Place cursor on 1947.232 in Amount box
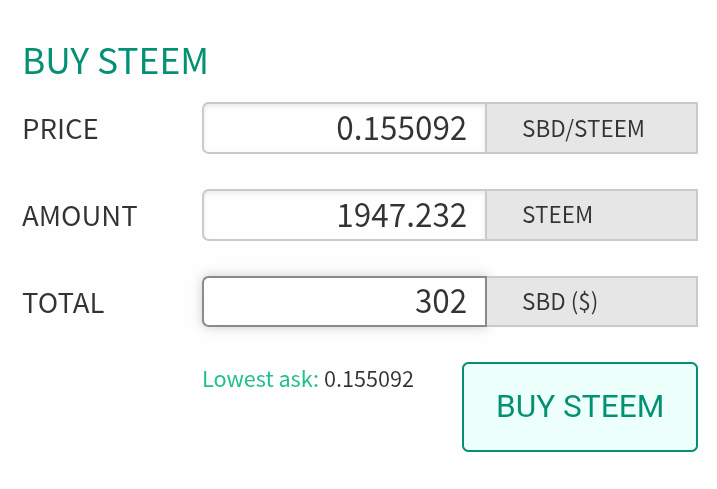 pyautogui.click(x=401, y=215)
